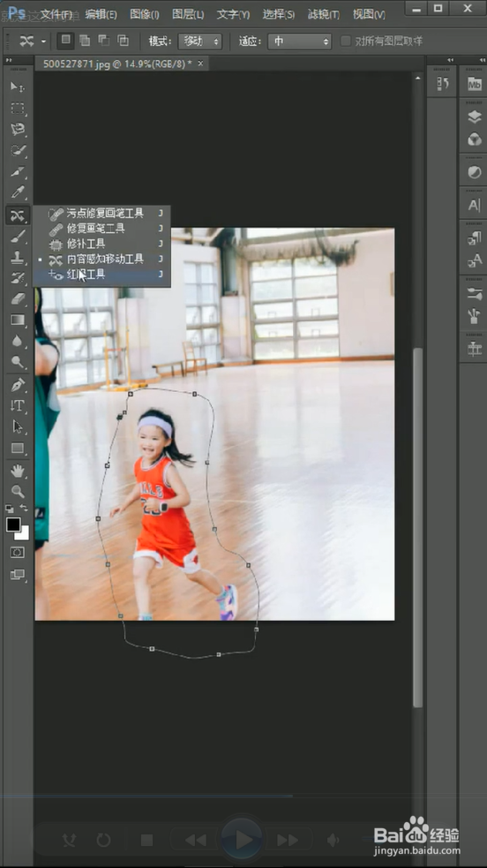The width and height of the screenshot is (487, 868).
Task: Select the Zoom tool above the color swatches
Action: pos(18,491)
